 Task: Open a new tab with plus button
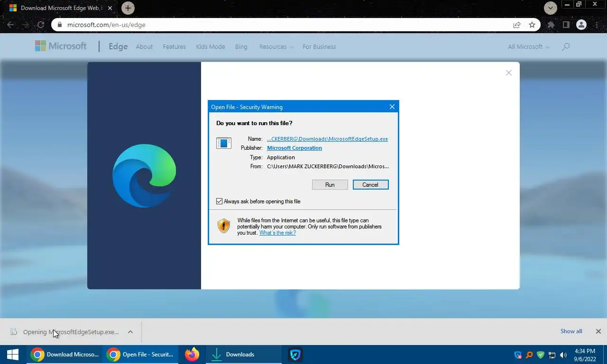tap(128, 8)
